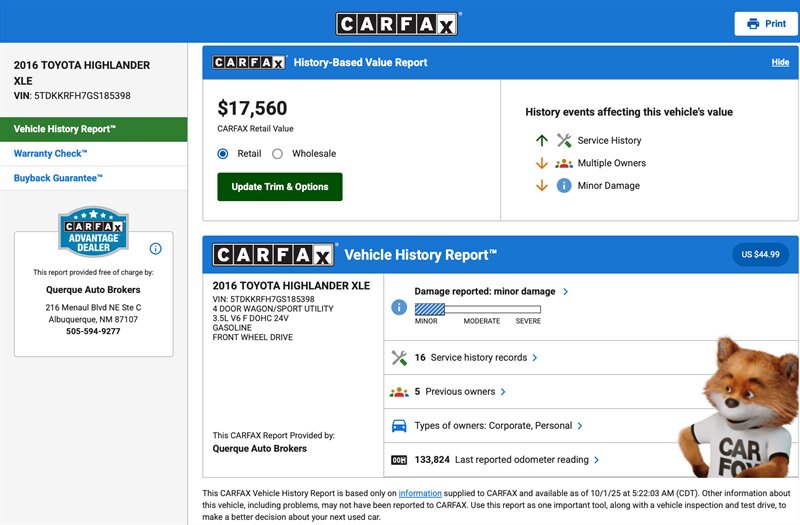Image resolution: width=800 pixels, height=525 pixels.
Task: Click the car icon for owner types
Action: pyautogui.click(x=399, y=426)
